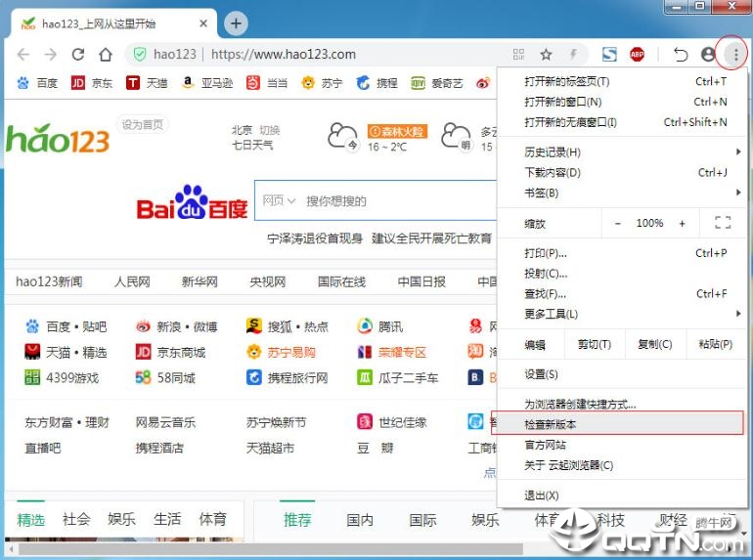The height and width of the screenshot is (560, 753).
Task: Select 官方网站 menu item
Action: (x=623, y=445)
